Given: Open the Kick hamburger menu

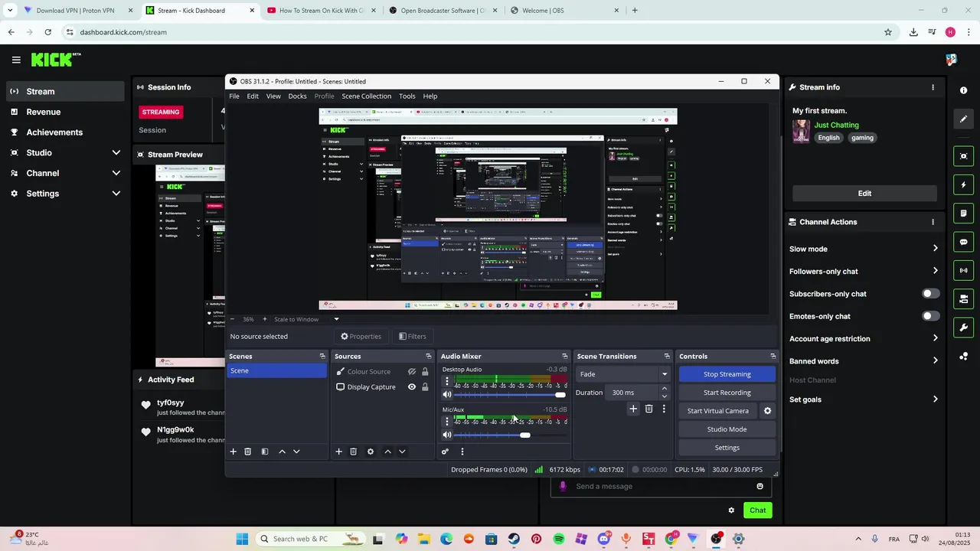Looking at the screenshot, I should pos(16,60).
